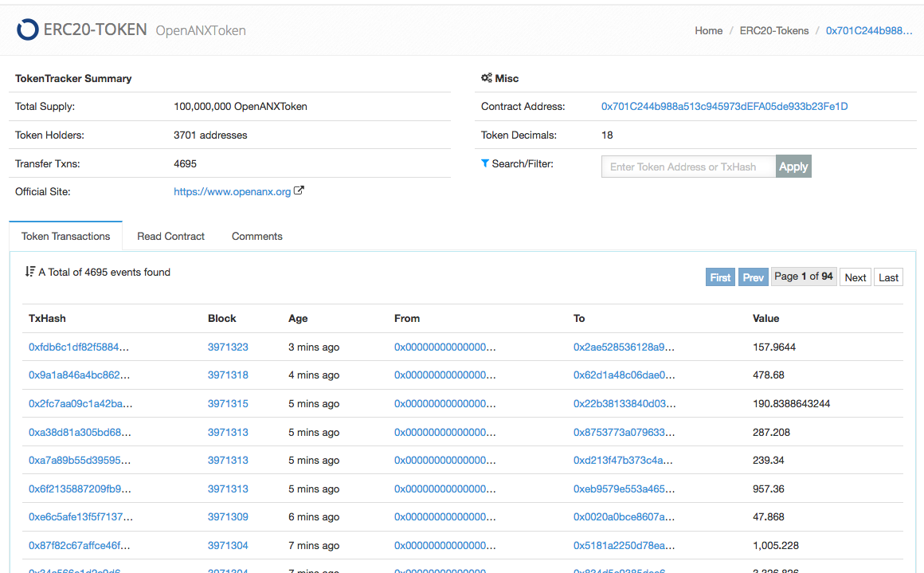
Task: Go to Home breadcrumb link
Action: coord(708,30)
